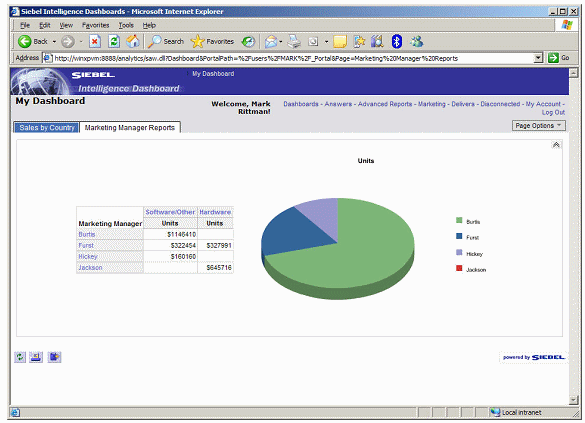Open the Search pane

pos(166,41)
